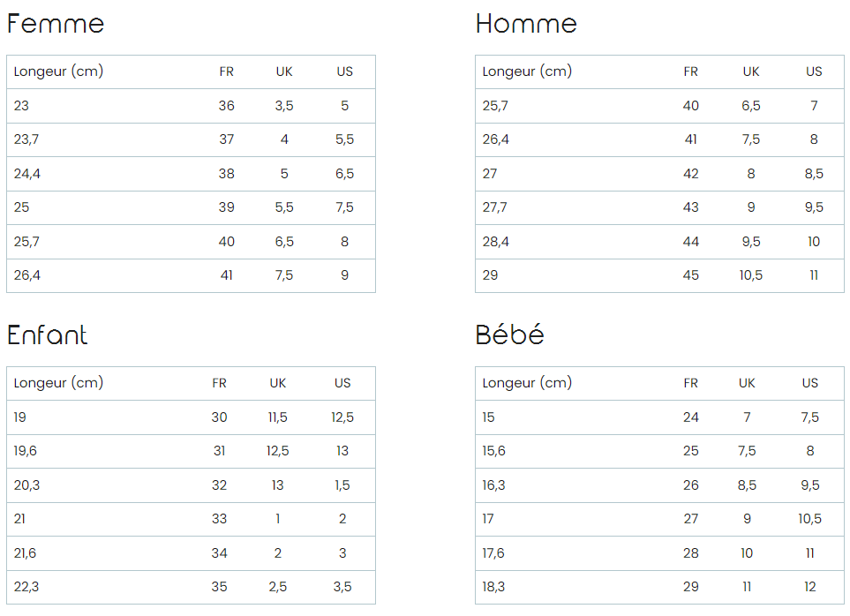The width and height of the screenshot is (850, 616).
Task: Select the 16,3 length cell in Bébé table
Action: click(494, 485)
